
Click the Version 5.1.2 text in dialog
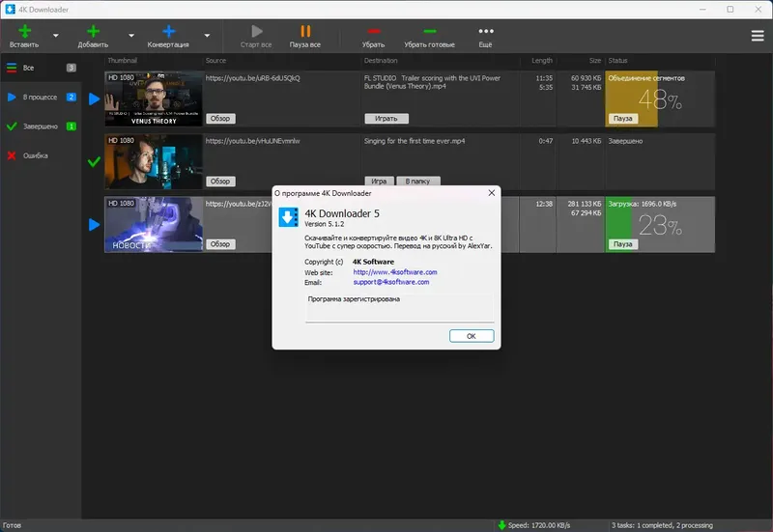325,224
